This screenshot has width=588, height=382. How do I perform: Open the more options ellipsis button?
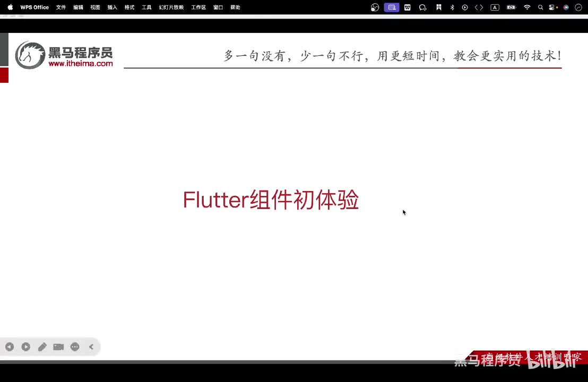tap(75, 347)
